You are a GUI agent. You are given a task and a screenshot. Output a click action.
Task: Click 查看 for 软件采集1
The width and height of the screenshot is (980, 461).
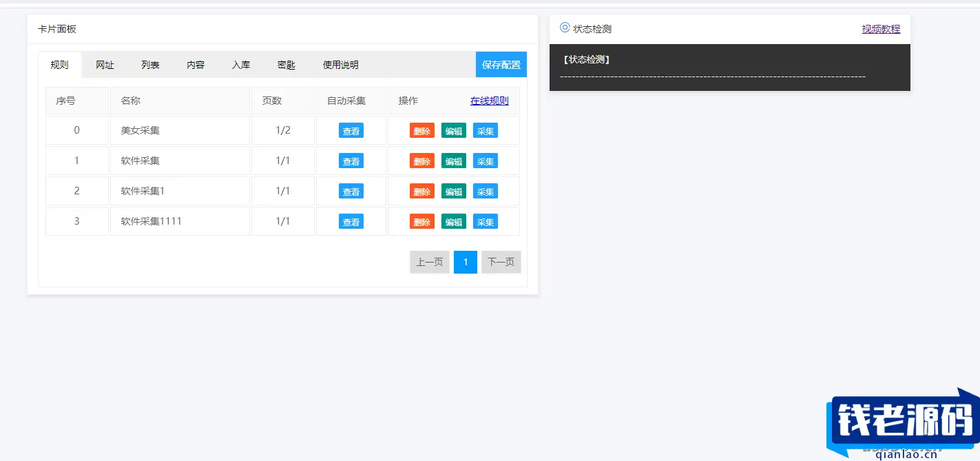coord(351,192)
